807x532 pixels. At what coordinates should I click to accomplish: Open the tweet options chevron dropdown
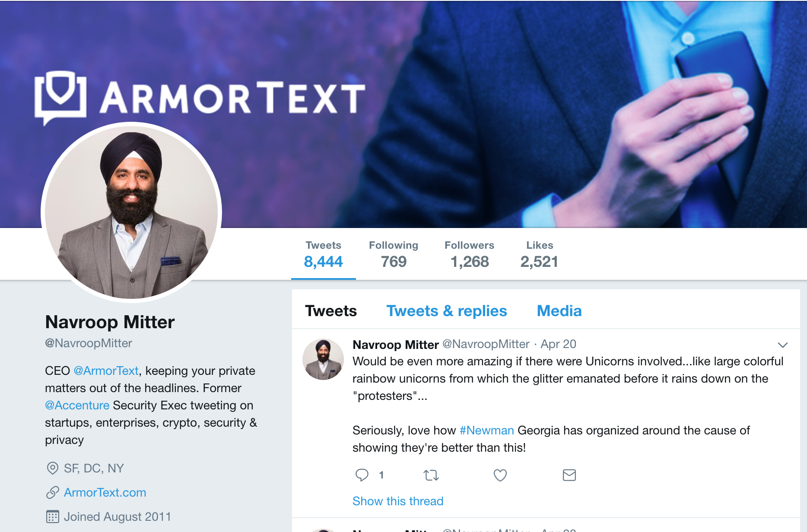(782, 345)
